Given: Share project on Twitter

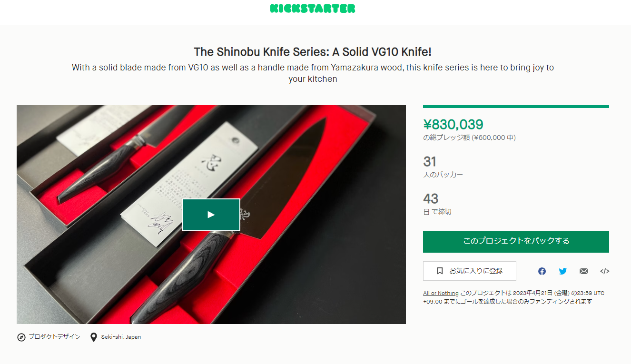Looking at the screenshot, I should coord(563,271).
